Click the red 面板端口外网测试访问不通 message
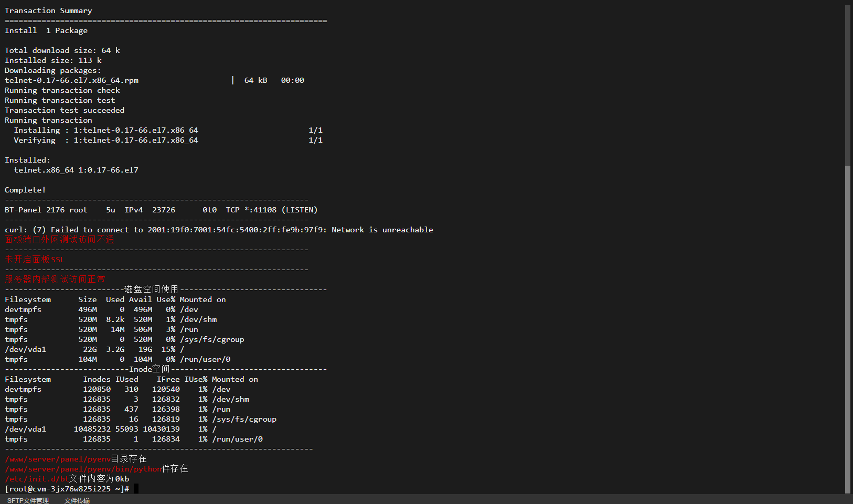The width and height of the screenshot is (853, 504). 59,240
